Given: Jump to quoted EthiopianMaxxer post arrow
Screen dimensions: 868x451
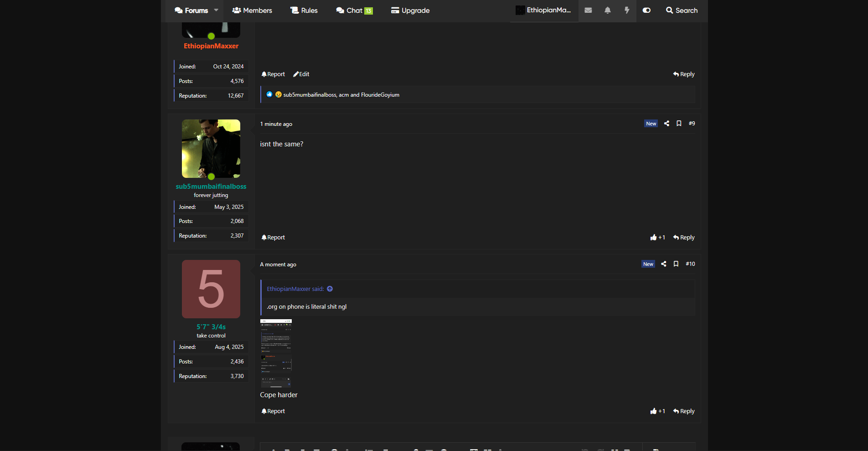Looking at the screenshot, I should point(330,289).
